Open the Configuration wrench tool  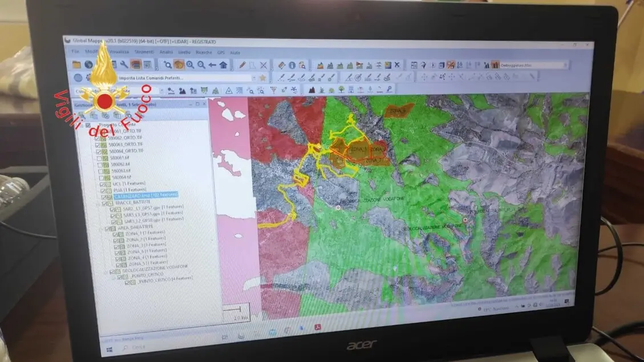click(x=124, y=64)
